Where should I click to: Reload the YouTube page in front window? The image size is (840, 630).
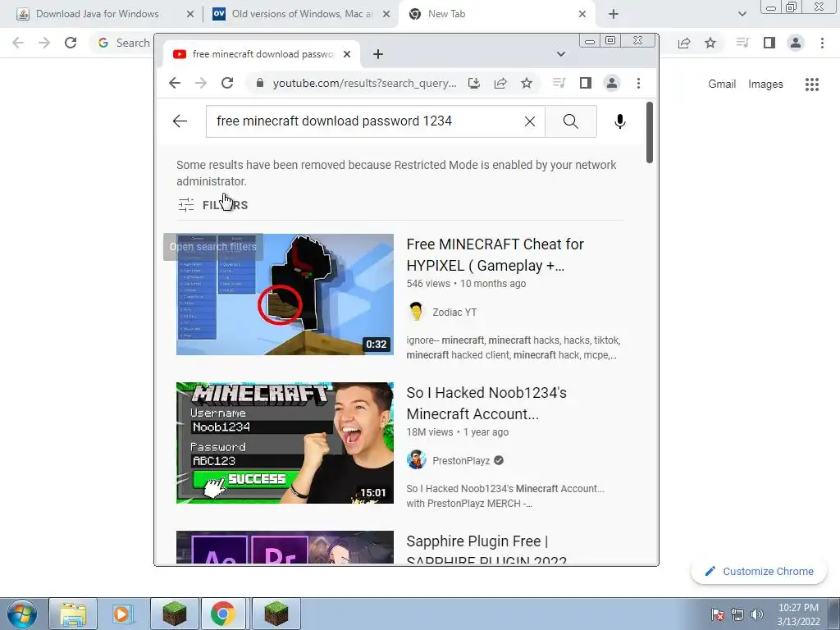click(x=227, y=83)
